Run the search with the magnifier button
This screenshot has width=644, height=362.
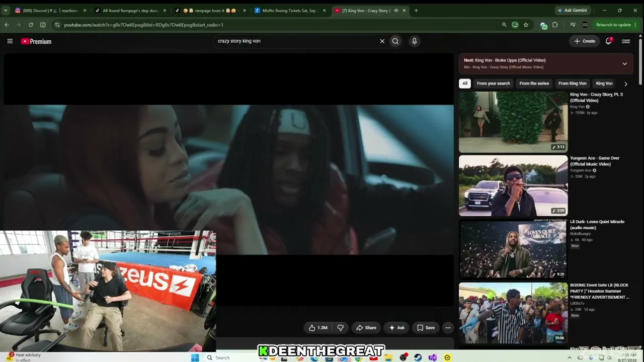[x=395, y=41]
